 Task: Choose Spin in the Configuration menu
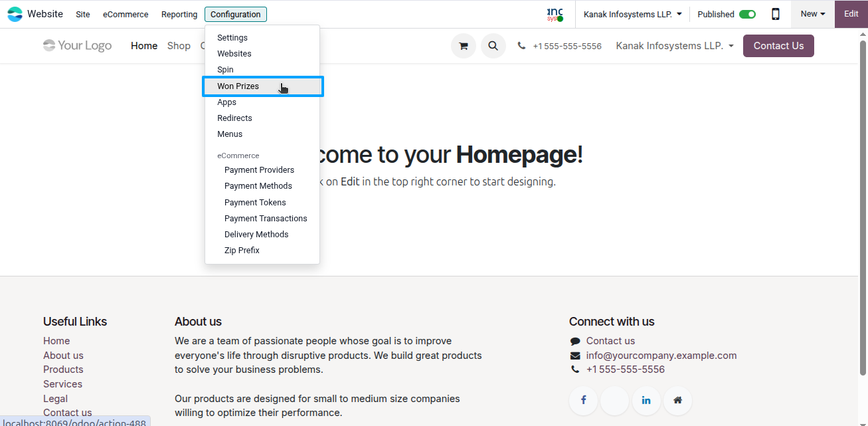pyautogui.click(x=225, y=70)
